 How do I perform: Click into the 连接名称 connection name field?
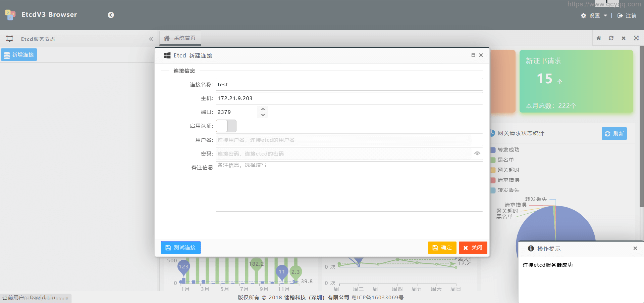tap(349, 84)
